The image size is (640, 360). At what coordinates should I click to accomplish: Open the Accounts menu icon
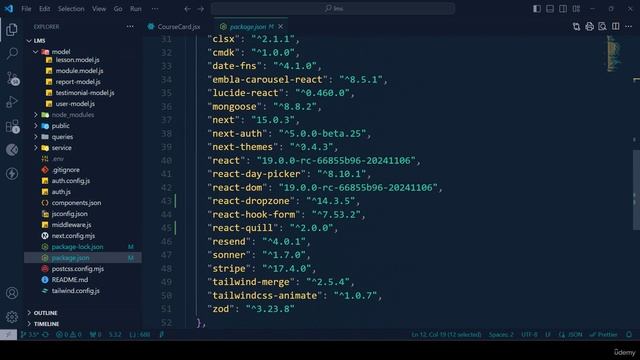click(x=12, y=293)
